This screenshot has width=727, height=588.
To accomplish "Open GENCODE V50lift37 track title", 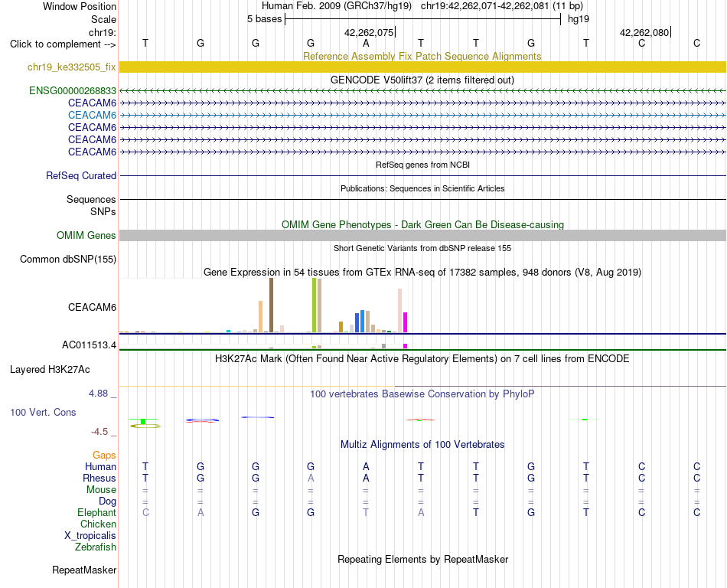I will 422,80.
